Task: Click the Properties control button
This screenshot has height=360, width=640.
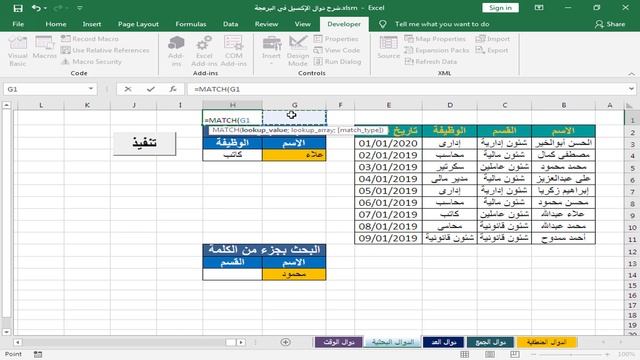Action: point(336,39)
